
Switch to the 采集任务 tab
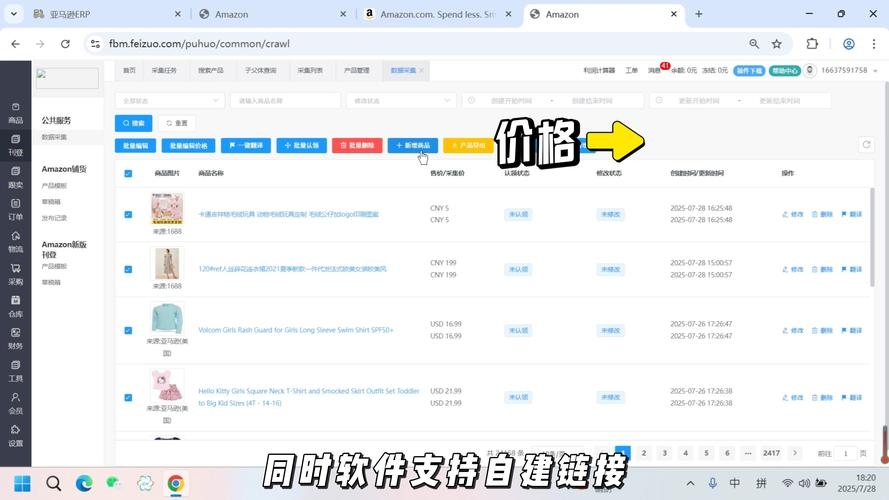point(164,70)
